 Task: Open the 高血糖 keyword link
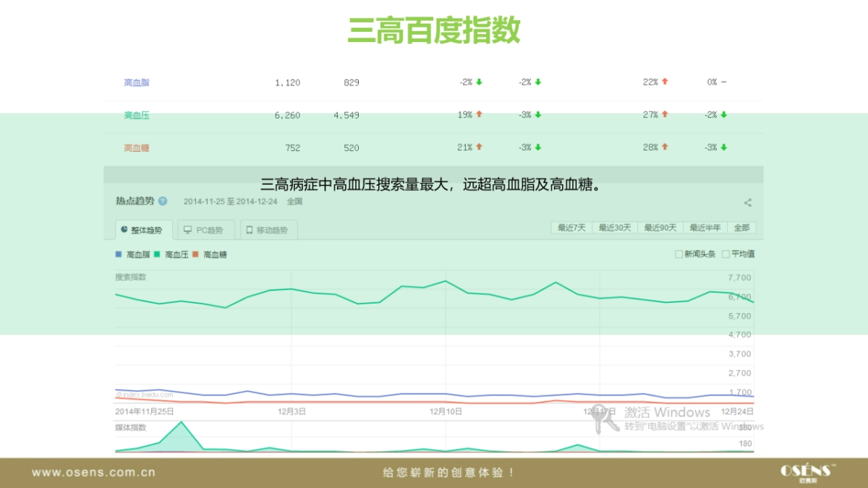(x=136, y=147)
